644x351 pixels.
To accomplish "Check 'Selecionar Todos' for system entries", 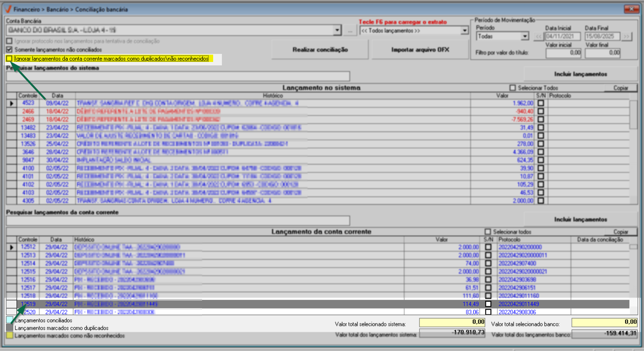I will click(513, 88).
